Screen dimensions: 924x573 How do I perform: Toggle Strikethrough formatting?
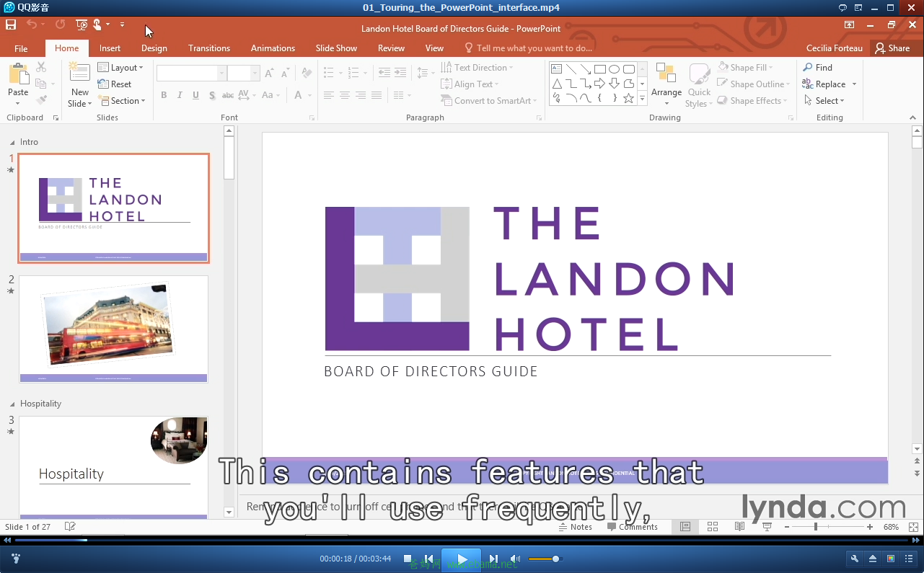point(228,95)
